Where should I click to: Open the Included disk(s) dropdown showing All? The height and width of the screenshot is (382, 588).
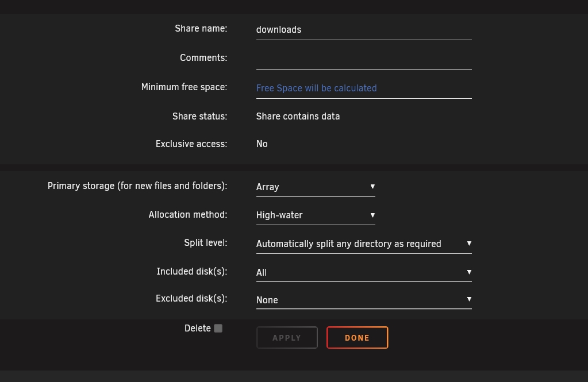363,272
